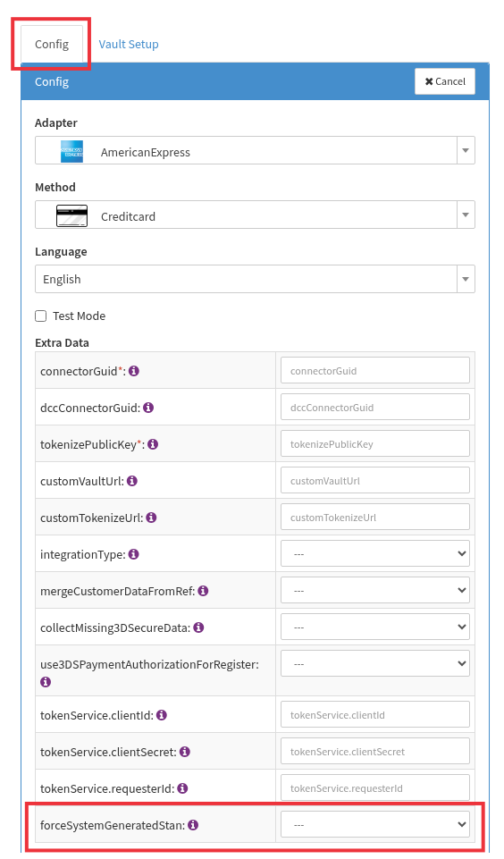Viewport: 504px width, 859px height.
Task: Click the forceSystemGeneratedStan label text
Action: (x=113, y=825)
